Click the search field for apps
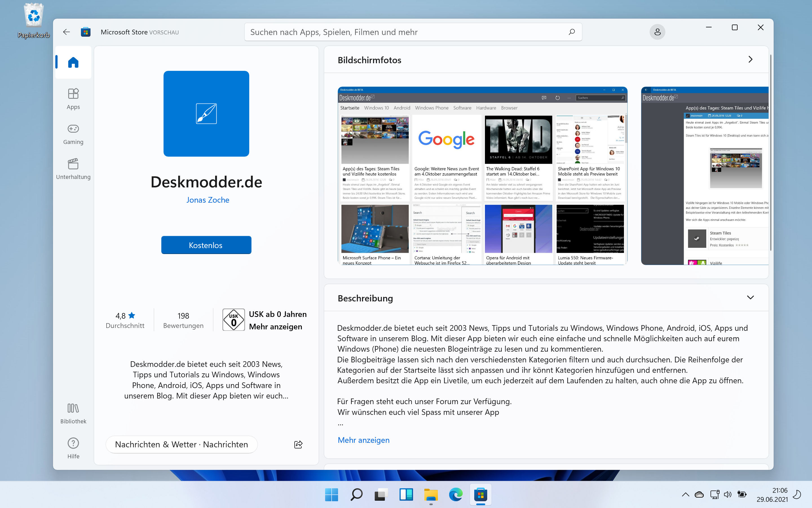Screen dimensions: 812x508 click(413, 32)
